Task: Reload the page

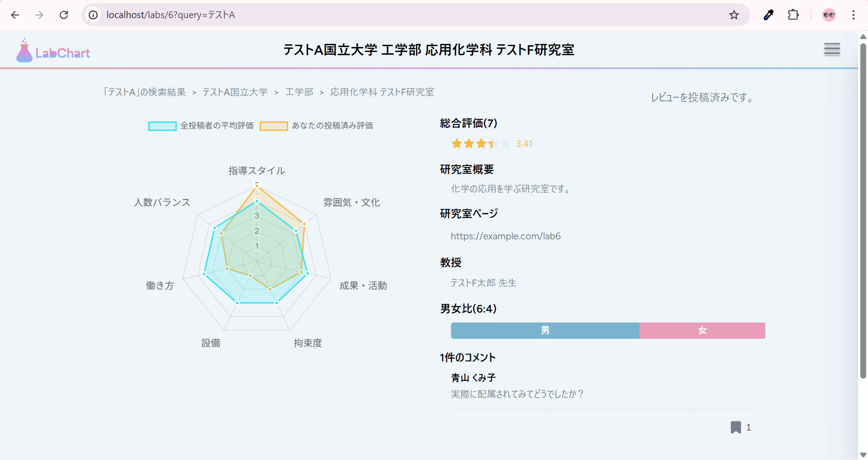Action: pyautogui.click(x=64, y=15)
